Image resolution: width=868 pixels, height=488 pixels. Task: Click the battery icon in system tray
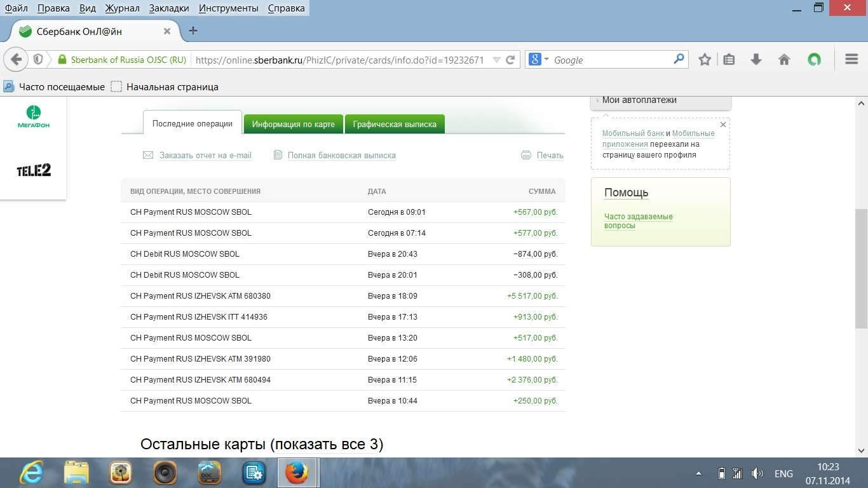tap(721, 473)
